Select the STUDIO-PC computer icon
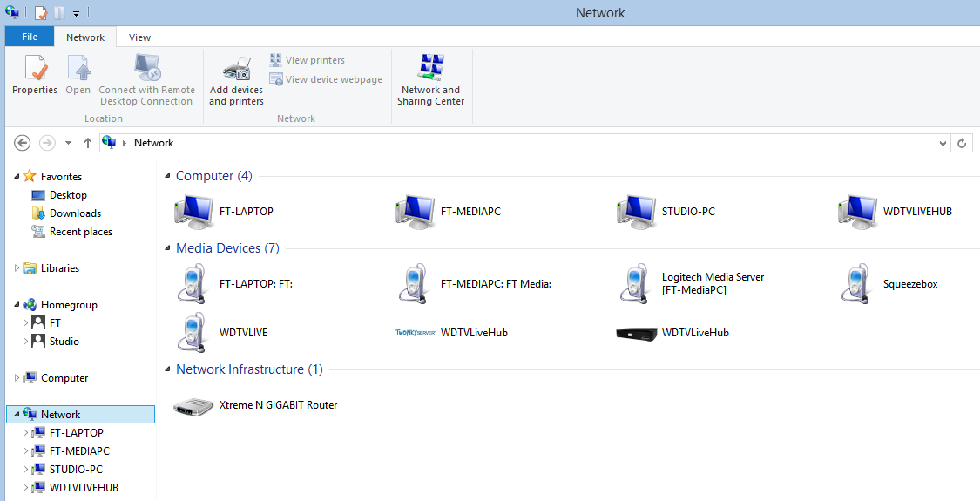 pos(635,212)
